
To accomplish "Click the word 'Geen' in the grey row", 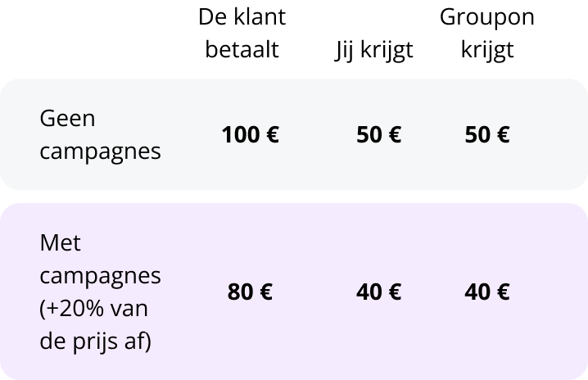I will 67,119.
